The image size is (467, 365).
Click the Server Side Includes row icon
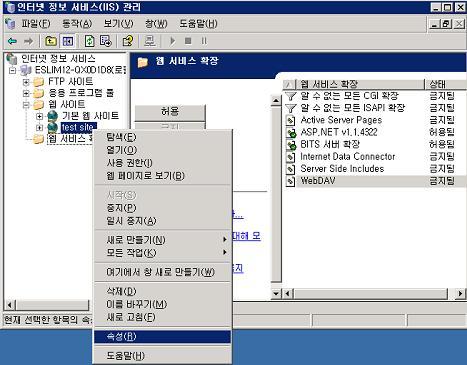click(x=291, y=169)
